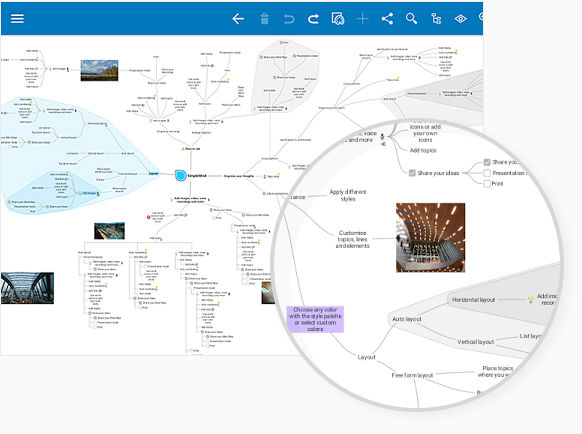Open the small blue aerial photo thumbnail
Screen dimensions: 582x434
[109, 231]
